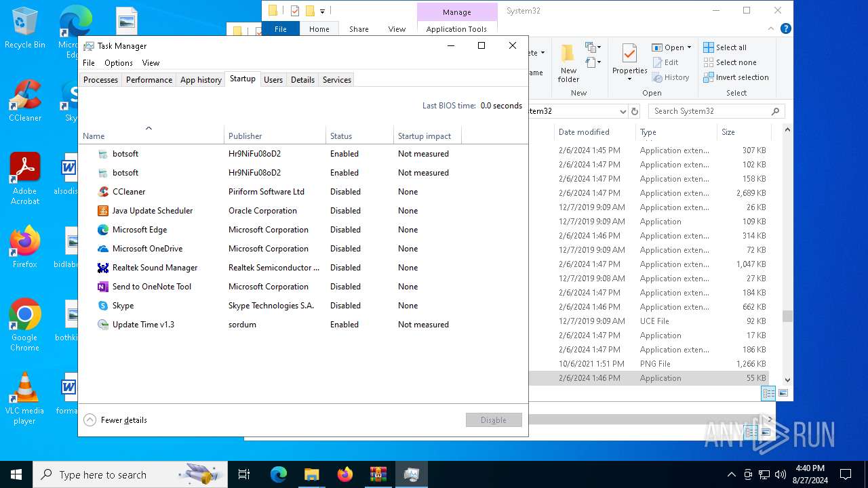Switch to large icons view in Explorer

[783, 393]
